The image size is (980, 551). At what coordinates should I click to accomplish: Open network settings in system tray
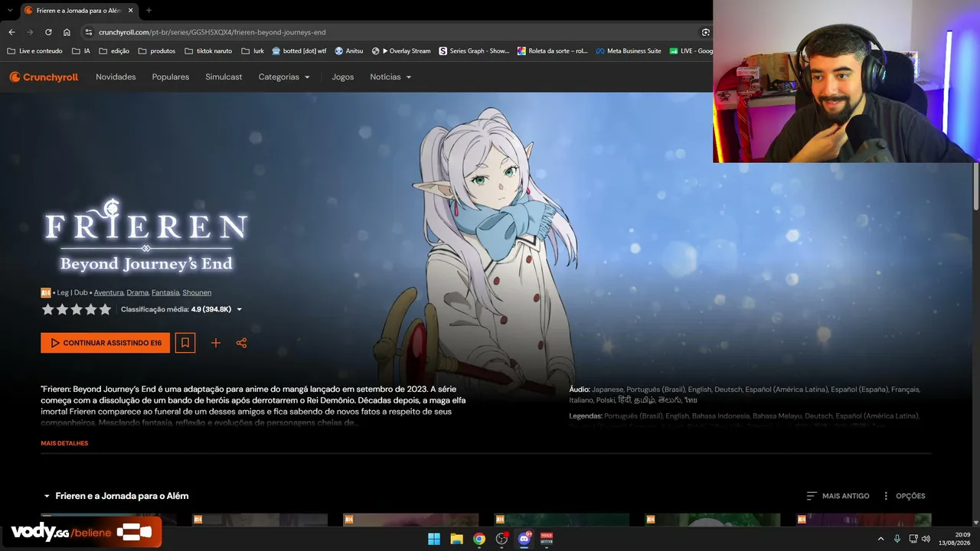913,539
